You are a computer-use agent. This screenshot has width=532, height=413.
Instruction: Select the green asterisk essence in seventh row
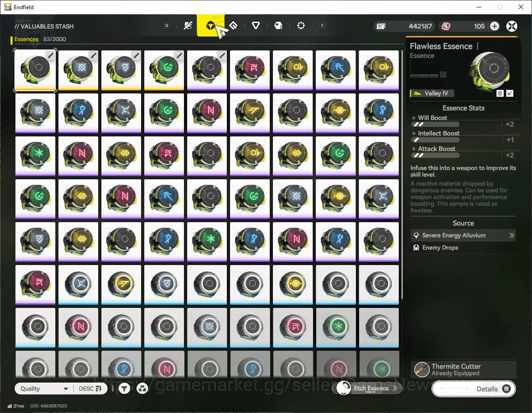point(336,328)
